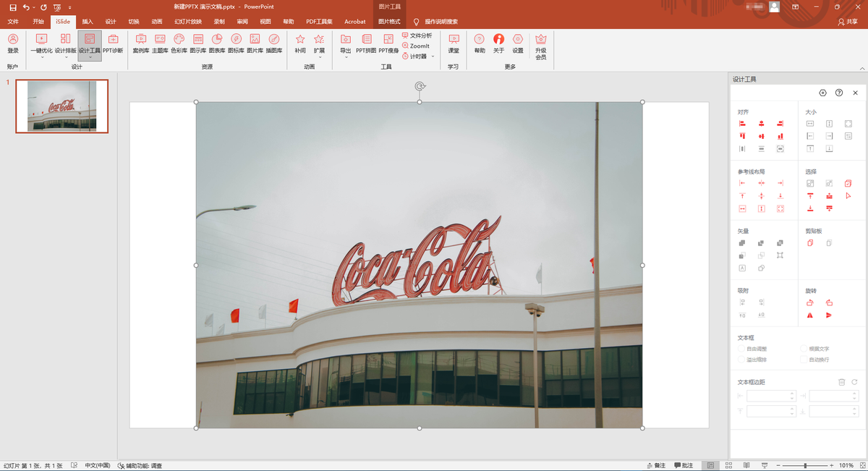Expand the 一键优化 dropdown
The image size is (868, 471).
[41, 57]
